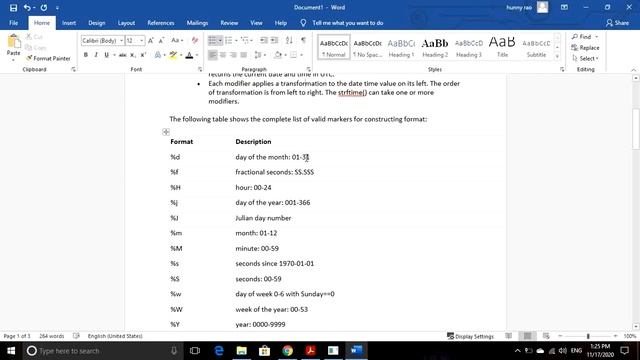Open the Calibri (Body) font name dropdown
Viewport: 640px width, 360px height.
(x=121, y=41)
